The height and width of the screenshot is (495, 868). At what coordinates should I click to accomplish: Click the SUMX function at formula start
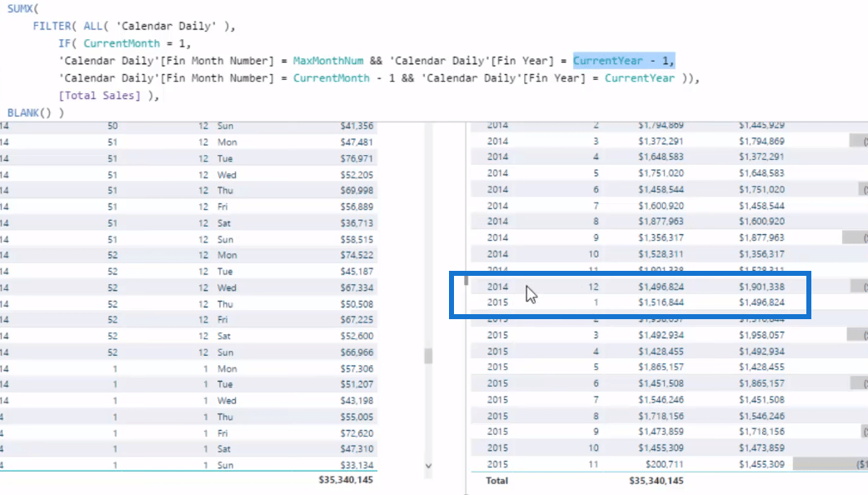(20, 9)
